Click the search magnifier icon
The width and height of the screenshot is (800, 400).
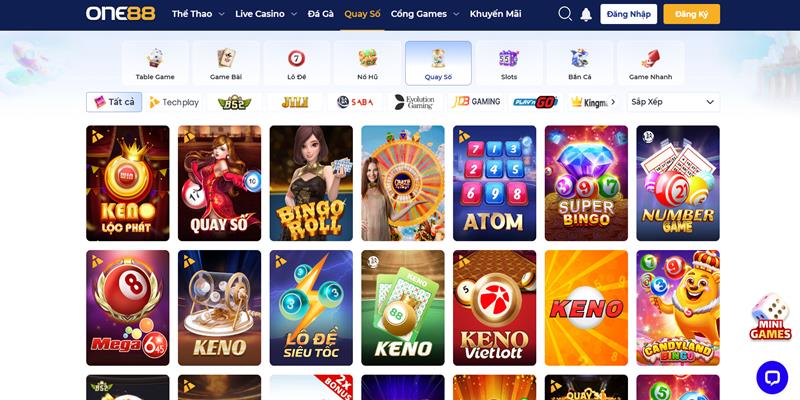(x=565, y=14)
